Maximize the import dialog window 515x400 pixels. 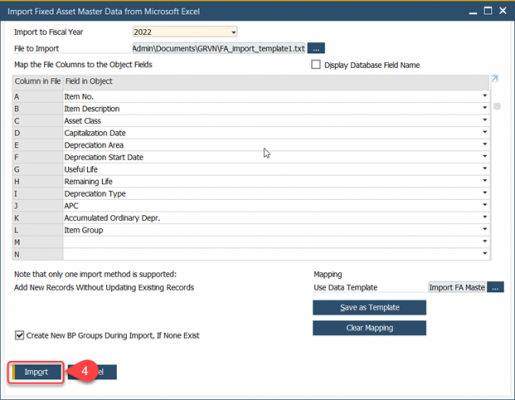[x=488, y=11]
